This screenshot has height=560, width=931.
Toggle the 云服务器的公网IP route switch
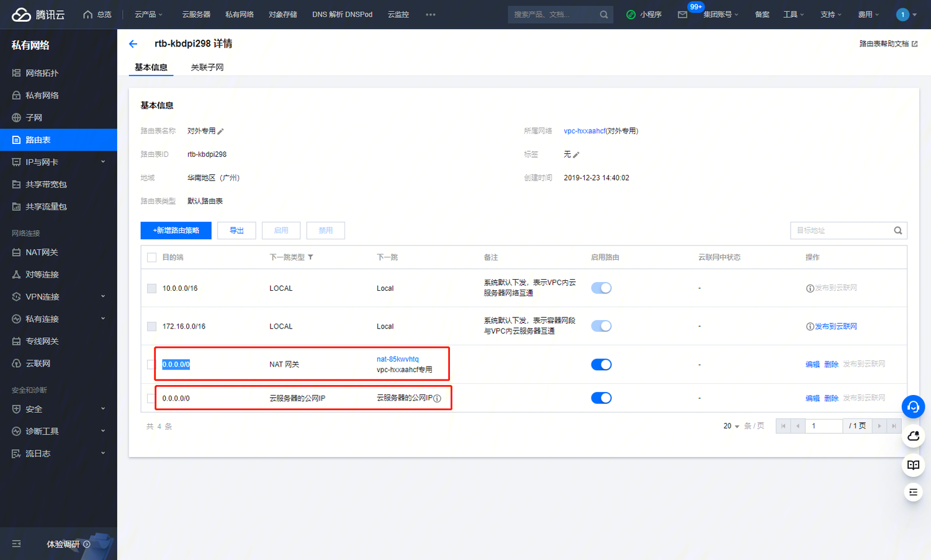(601, 398)
